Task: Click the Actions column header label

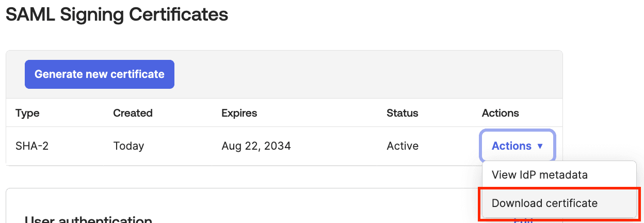Action: click(500, 113)
